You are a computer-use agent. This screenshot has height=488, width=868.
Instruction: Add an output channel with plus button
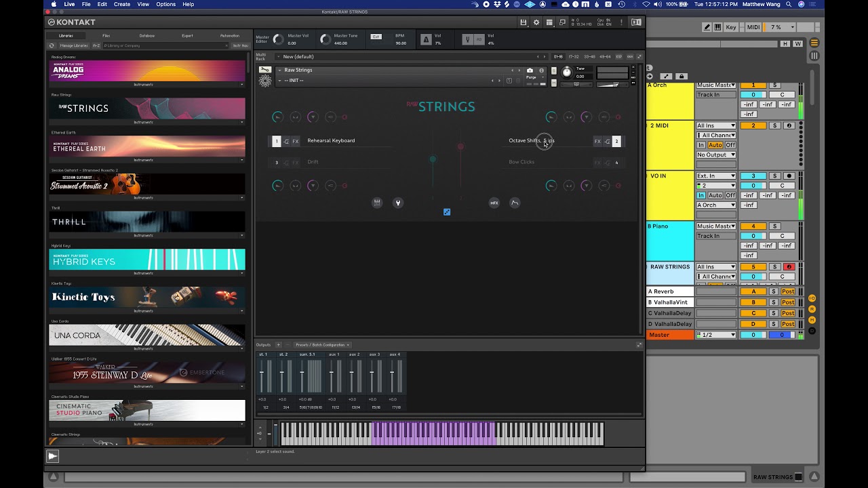tap(278, 345)
